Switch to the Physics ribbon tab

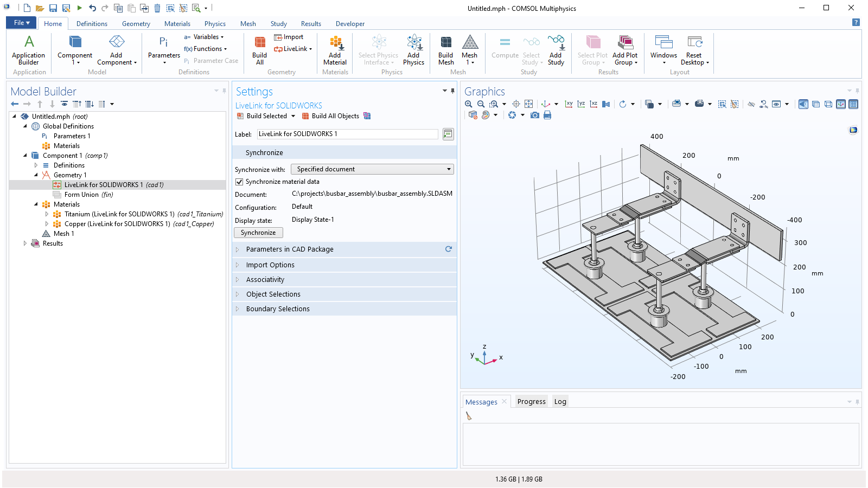[215, 23]
